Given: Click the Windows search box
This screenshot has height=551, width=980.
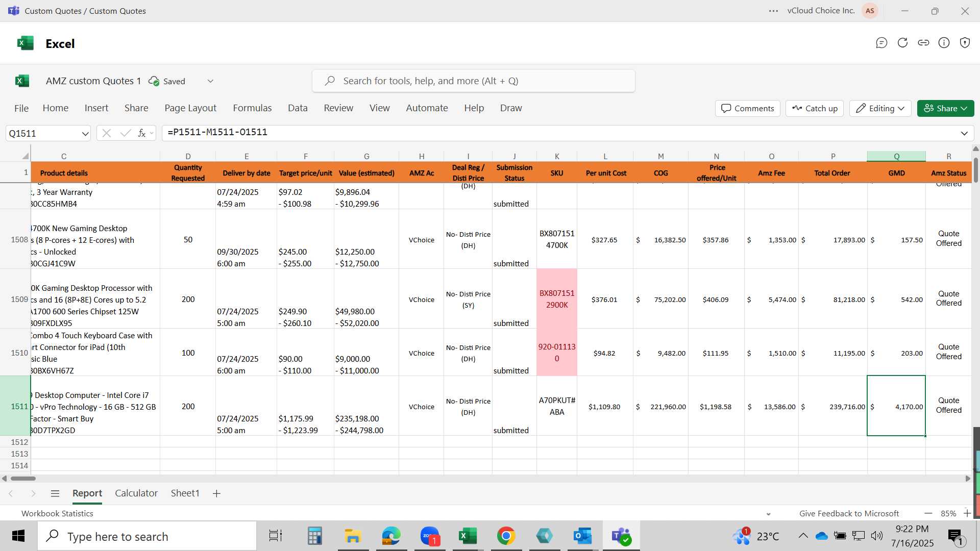Looking at the screenshot, I should pos(147,536).
